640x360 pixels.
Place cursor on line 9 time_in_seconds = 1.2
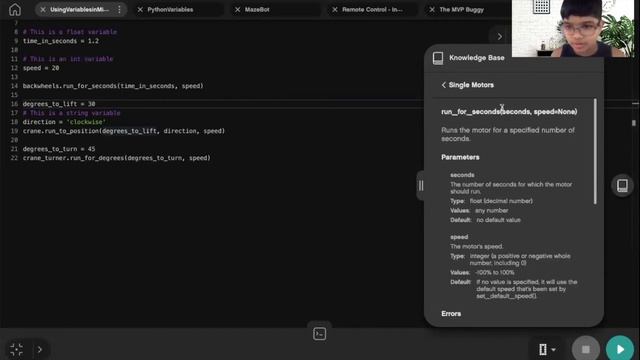click(61, 41)
